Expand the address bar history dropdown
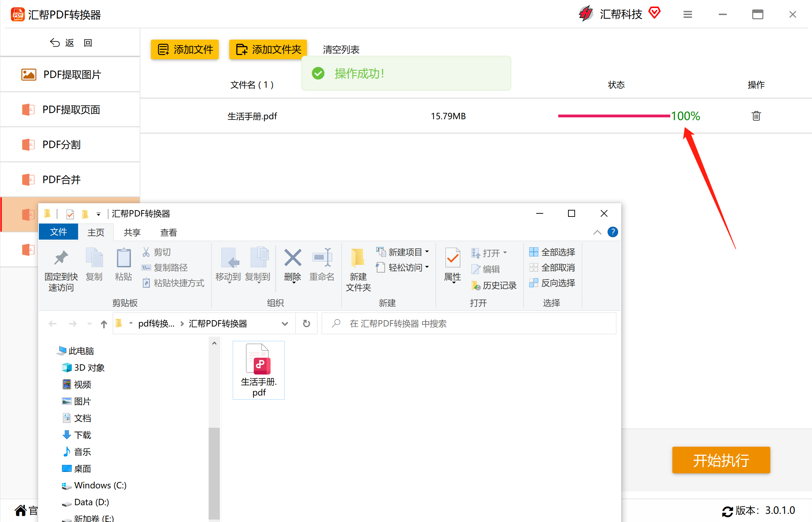Viewport: 812px width, 522px height. pos(285,324)
